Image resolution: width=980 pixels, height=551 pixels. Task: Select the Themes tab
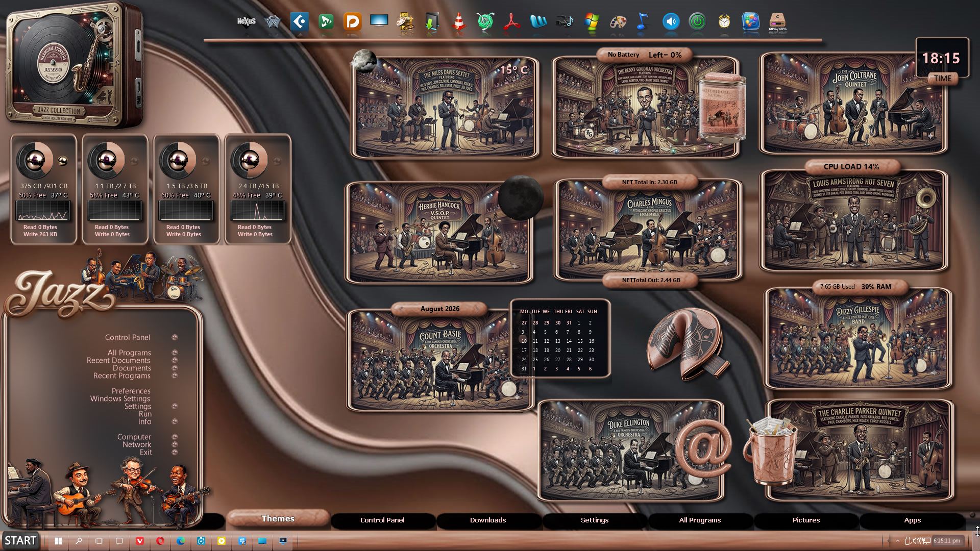(x=278, y=518)
